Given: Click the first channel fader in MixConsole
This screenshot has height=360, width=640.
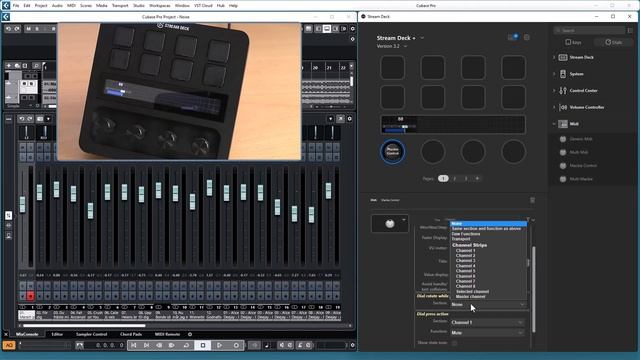Looking at the screenshot, I should click(22, 204).
